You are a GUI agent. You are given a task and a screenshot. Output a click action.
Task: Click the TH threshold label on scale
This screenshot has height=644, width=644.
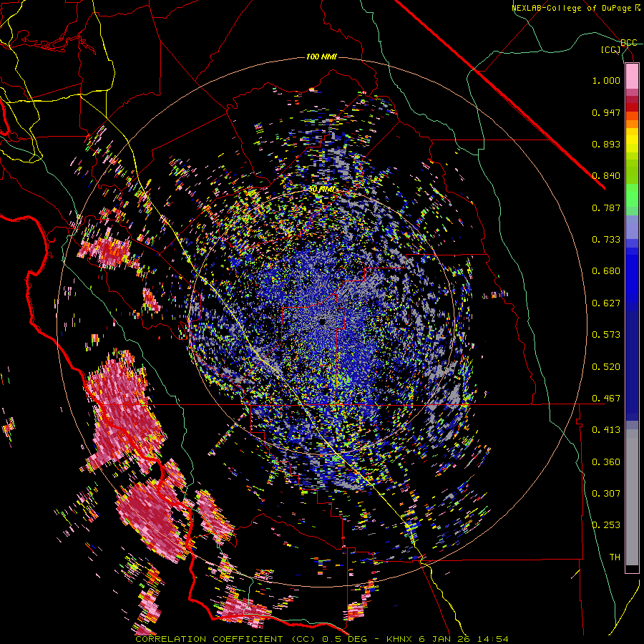pos(615,557)
